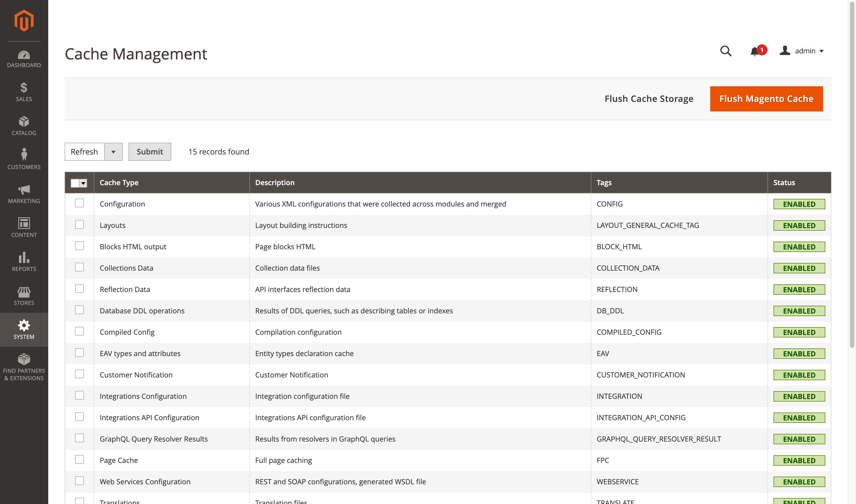Check the Page Cache row checkbox
Image resolution: width=856 pixels, height=504 pixels.
(79, 460)
